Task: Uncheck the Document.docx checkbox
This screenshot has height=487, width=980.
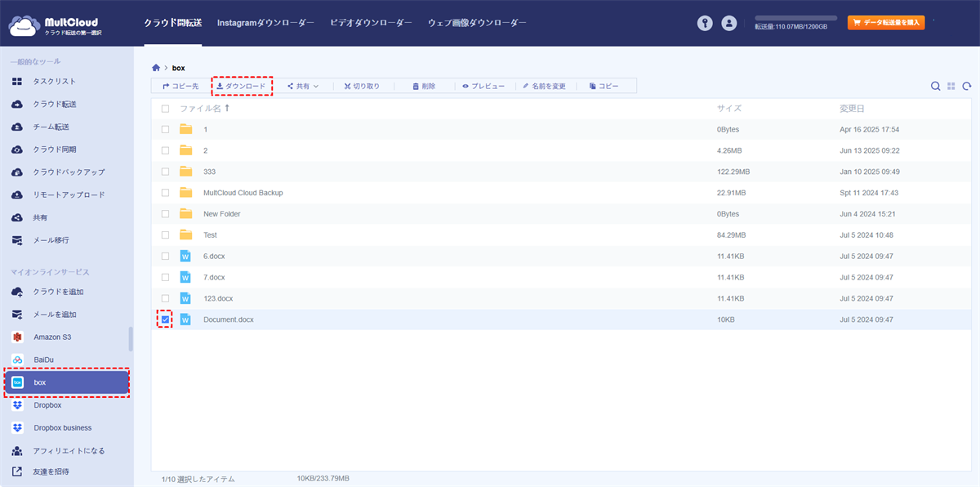Action: (166, 319)
